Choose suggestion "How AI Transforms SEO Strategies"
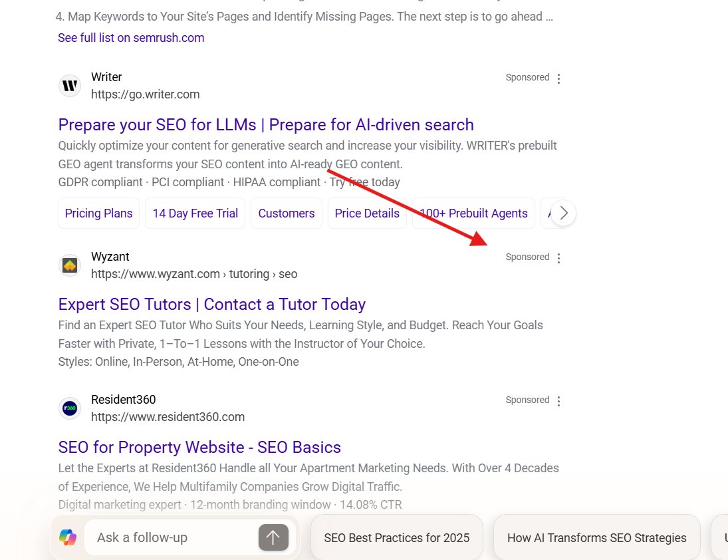Viewport: 728px width, 560px height. click(x=596, y=537)
